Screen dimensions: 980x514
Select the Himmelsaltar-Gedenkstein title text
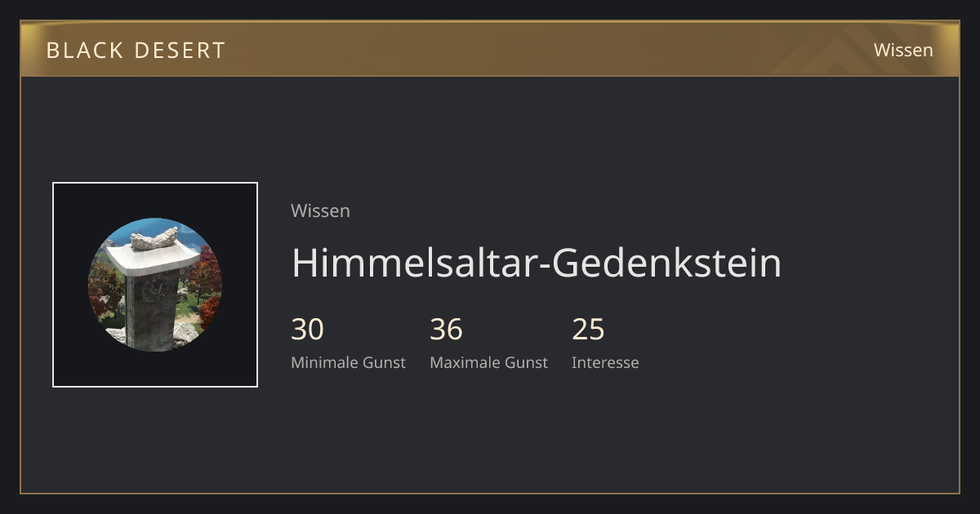click(x=537, y=263)
